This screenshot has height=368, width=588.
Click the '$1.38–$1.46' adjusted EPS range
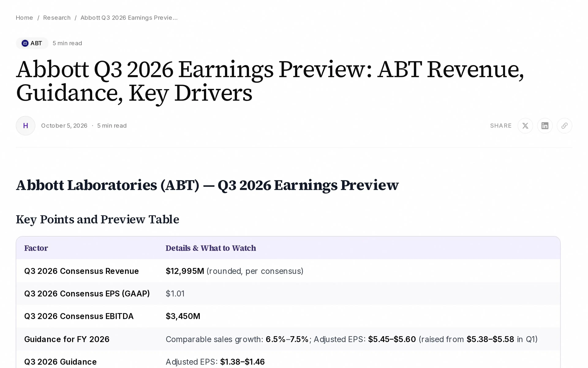pyautogui.click(x=242, y=362)
